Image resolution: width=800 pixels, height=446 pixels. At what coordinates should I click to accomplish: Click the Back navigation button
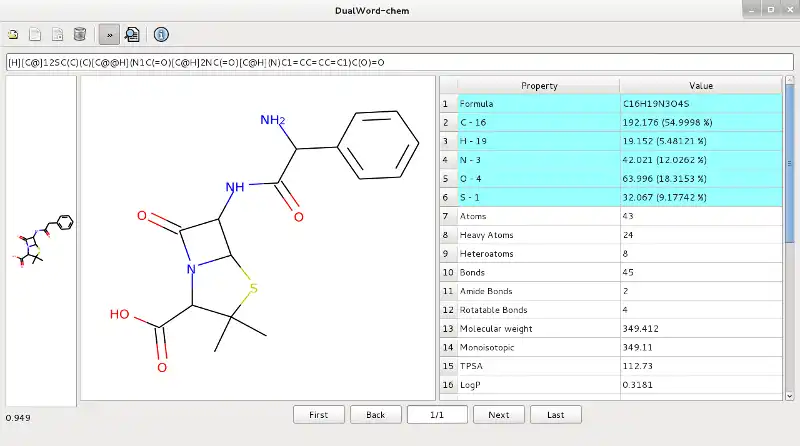[376, 415]
